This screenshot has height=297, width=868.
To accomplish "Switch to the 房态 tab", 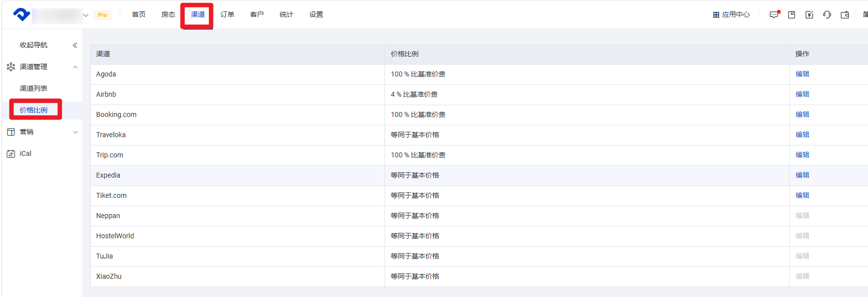I will pos(168,15).
